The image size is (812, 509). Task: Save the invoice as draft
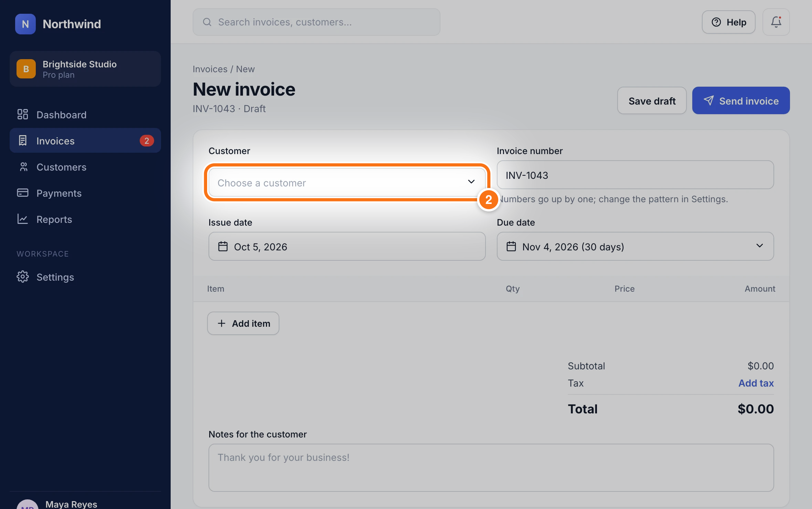tap(652, 100)
